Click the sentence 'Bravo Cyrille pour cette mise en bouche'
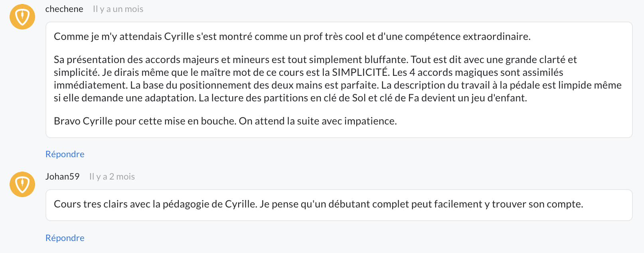 [x=145, y=121]
